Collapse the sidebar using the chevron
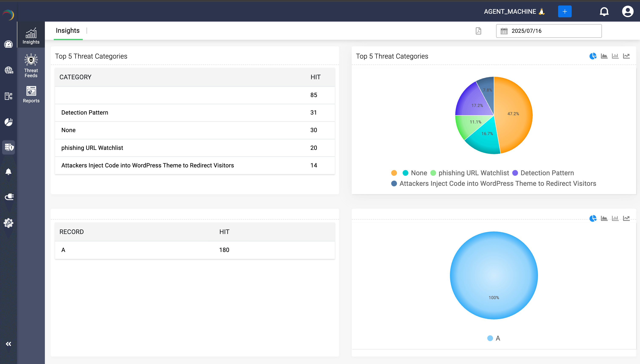 point(9,344)
